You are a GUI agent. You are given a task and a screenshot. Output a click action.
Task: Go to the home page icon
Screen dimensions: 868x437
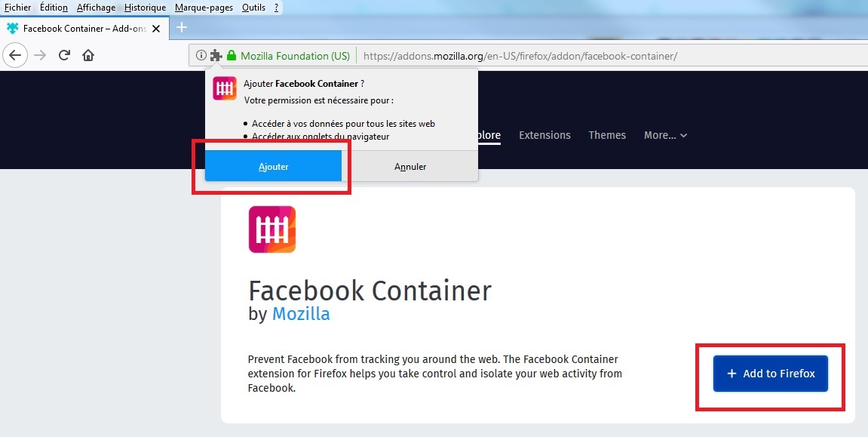point(88,55)
